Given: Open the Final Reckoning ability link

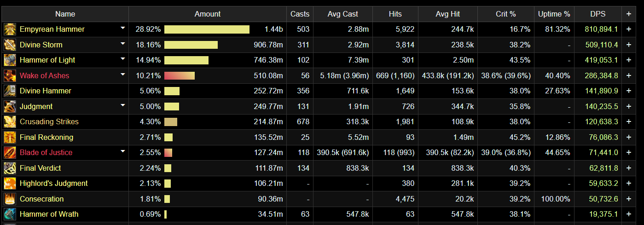Looking at the screenshot, I should (x=46, y=138).
